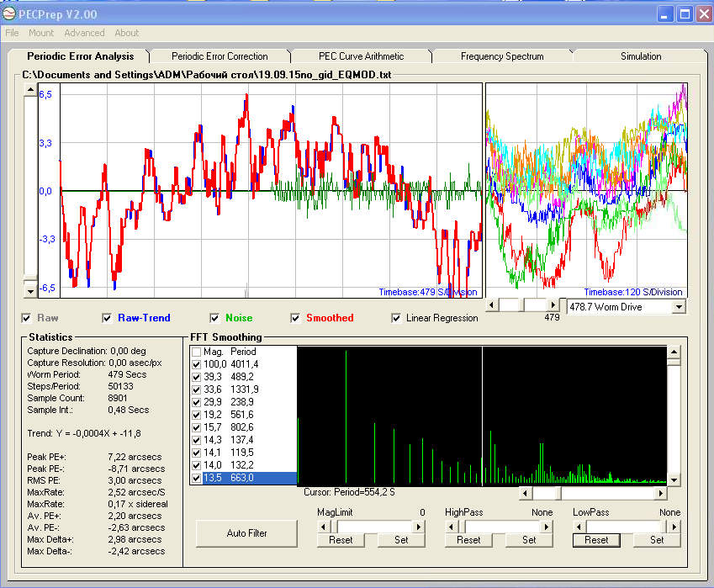Open the About menu
Screen dimensions: 714x588
127,34
